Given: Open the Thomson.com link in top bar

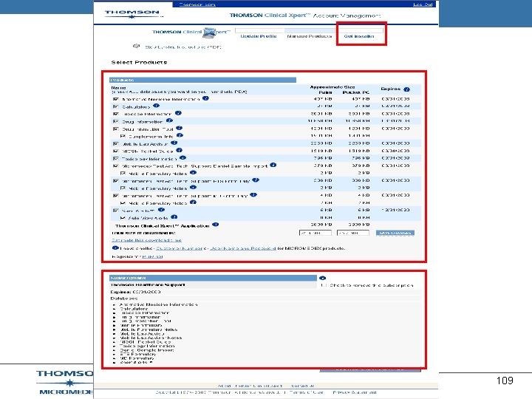Looking at the screenshot, I should click(197, 4).
